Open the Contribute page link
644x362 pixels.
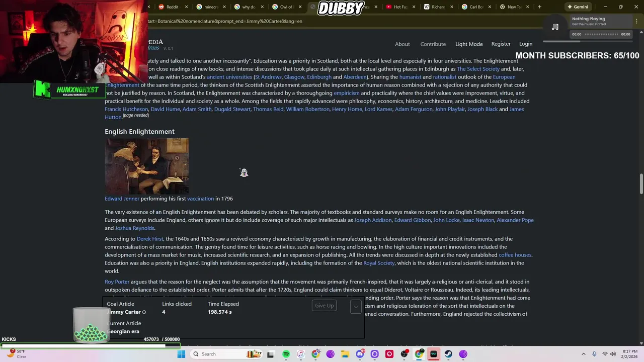tap(433, 44)
